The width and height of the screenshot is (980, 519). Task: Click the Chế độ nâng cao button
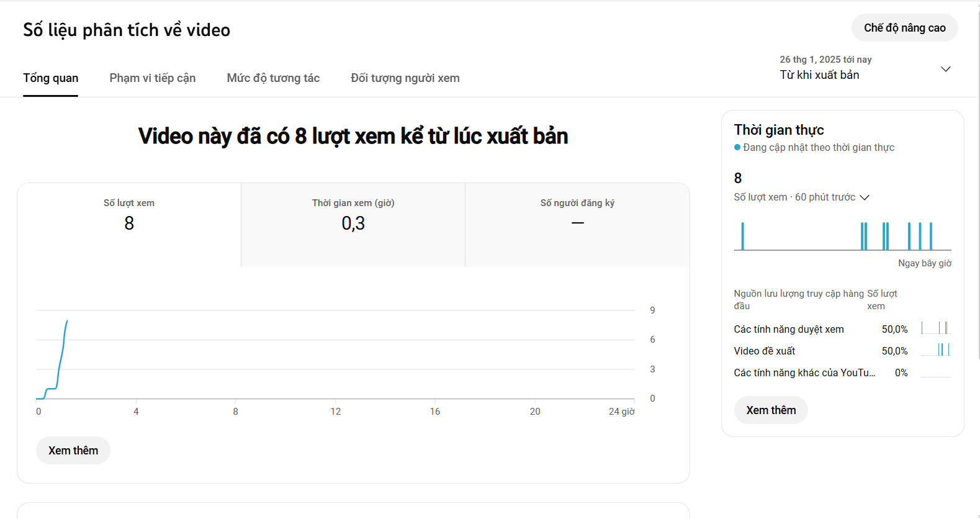[904, 28]
